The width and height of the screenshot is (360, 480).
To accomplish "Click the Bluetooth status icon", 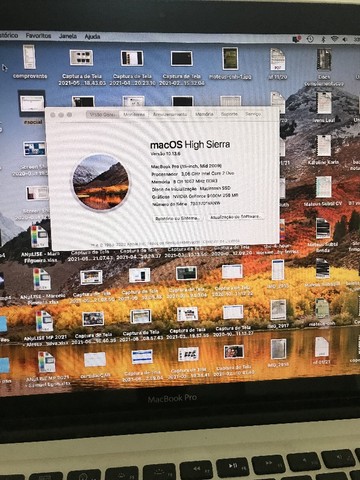I will point(323,39).
